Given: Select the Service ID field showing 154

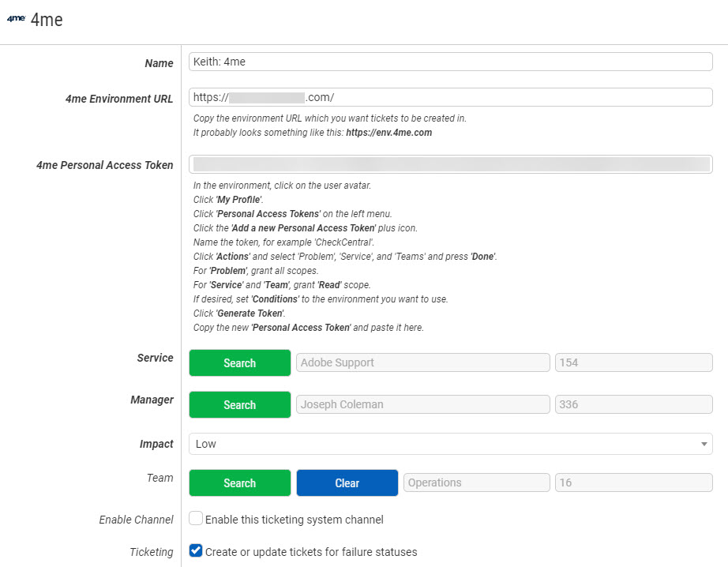Looking at the screenshot, I should pos(633,362).
